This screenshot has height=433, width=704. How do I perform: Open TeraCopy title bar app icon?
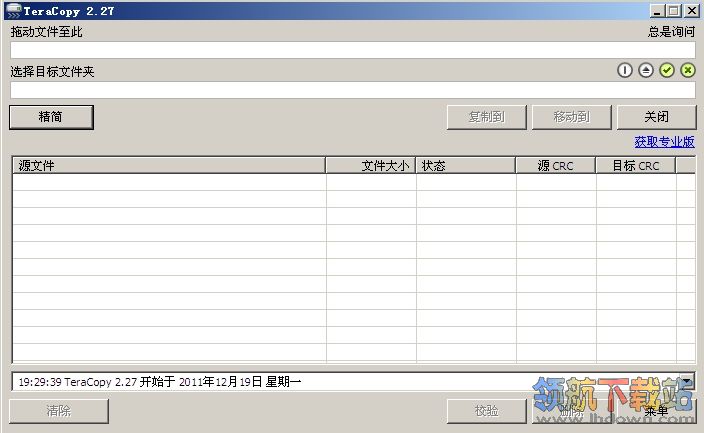pos(13,11)
